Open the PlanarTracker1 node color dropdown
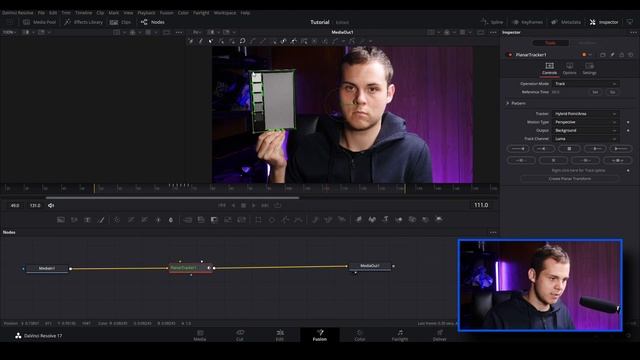 pos(587,55)
